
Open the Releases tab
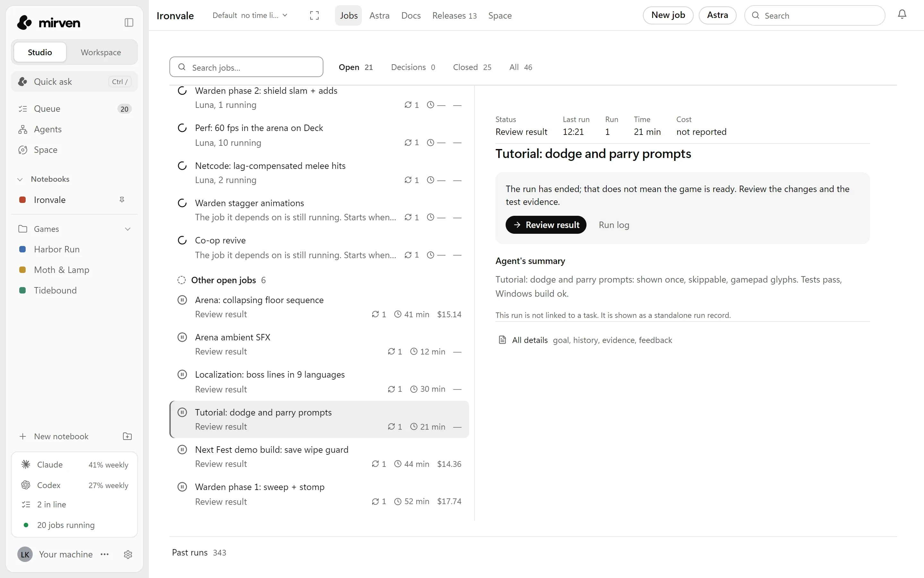(x=454, y=16)
